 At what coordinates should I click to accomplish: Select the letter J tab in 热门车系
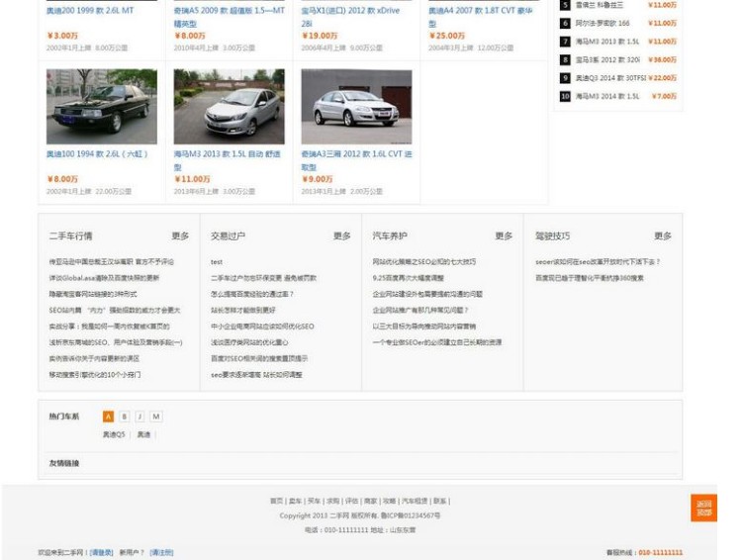click(139, 417)
